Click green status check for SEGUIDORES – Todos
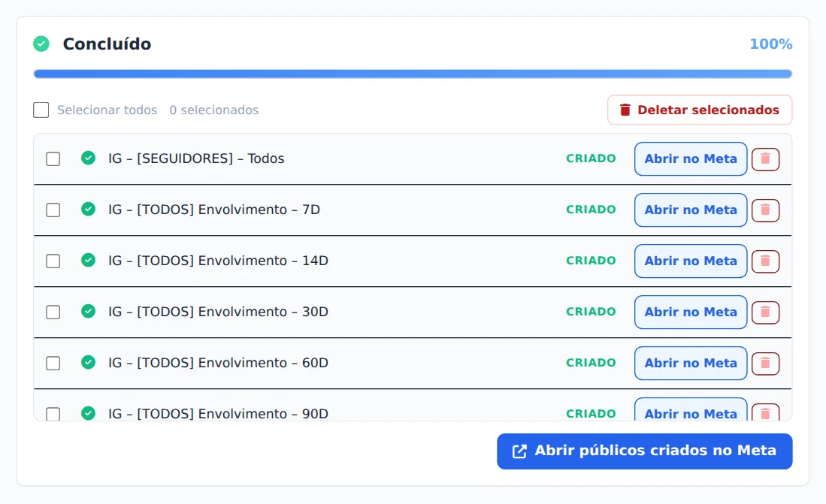Screen dimensions: 826x504 click(x=89, y=158)
